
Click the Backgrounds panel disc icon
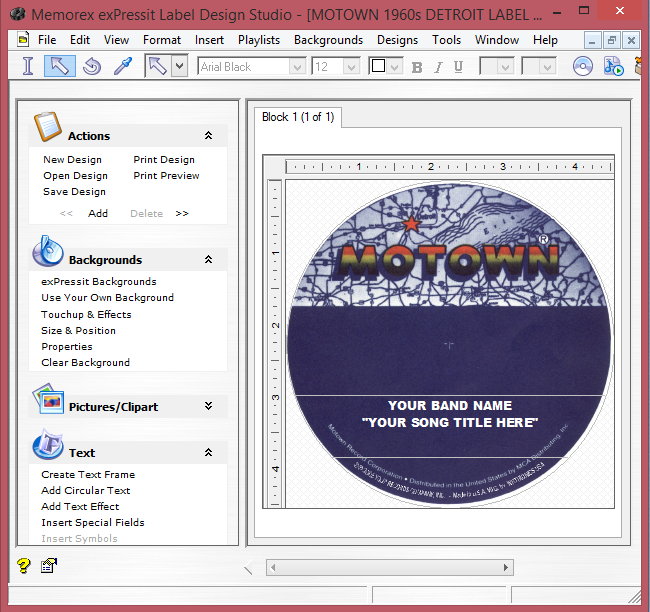click(x=48, y=252)
